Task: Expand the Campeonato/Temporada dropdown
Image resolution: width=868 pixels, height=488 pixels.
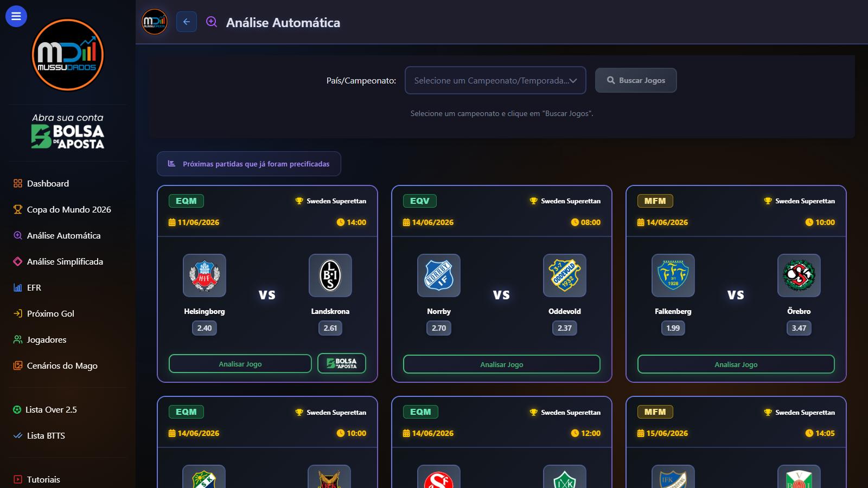Action: pyautogui.click(x=495, y=80)
